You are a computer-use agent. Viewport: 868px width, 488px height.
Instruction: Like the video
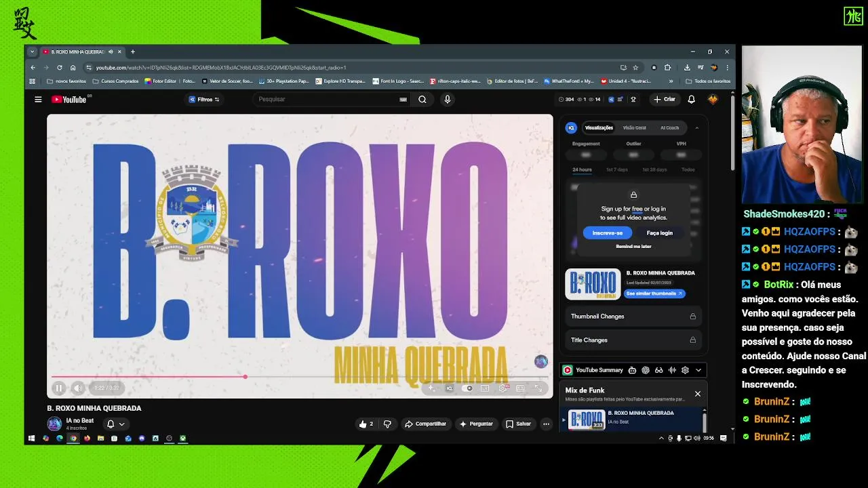(366, 424)
